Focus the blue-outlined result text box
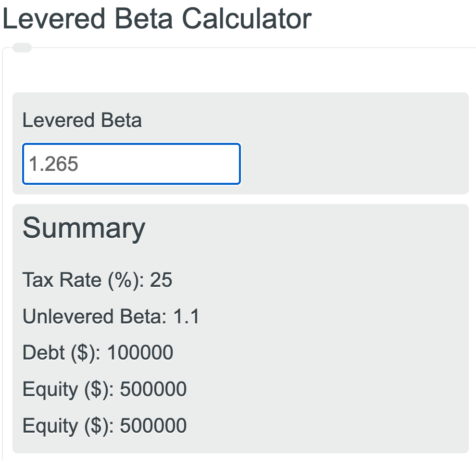The image size is (476, 461). [131, 164]
